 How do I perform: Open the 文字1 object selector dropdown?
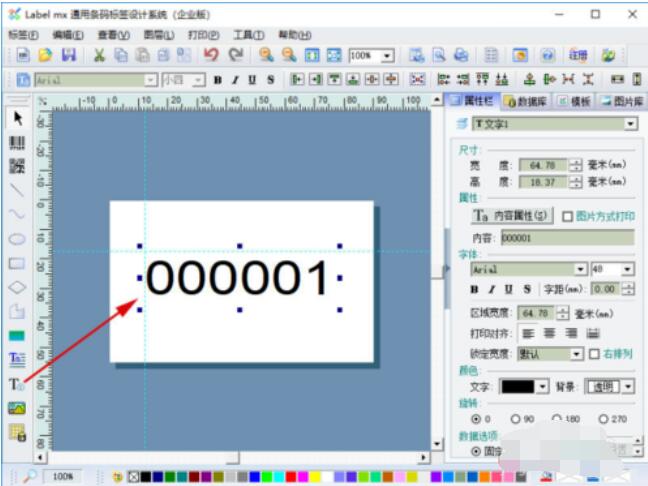(630, 124)
